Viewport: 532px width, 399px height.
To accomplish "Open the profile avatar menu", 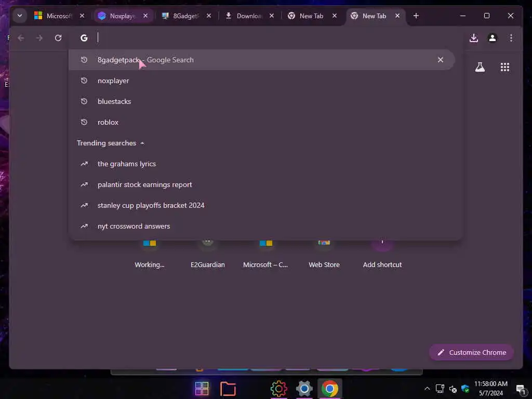I will point(493,38).
